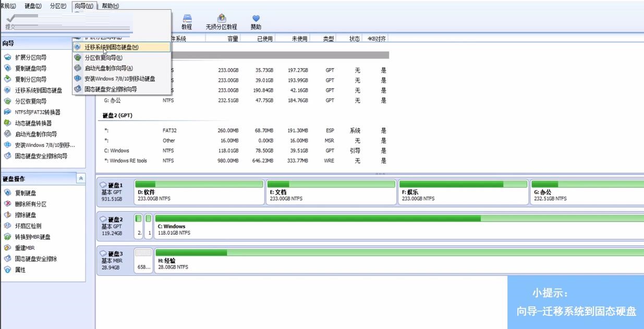Click the 646.23MB used cell

coord(262,161)
